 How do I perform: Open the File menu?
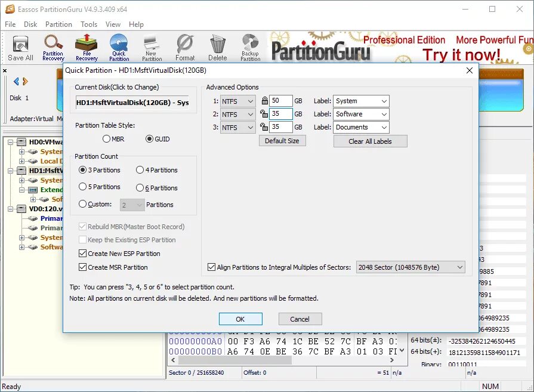coord(10,24)
